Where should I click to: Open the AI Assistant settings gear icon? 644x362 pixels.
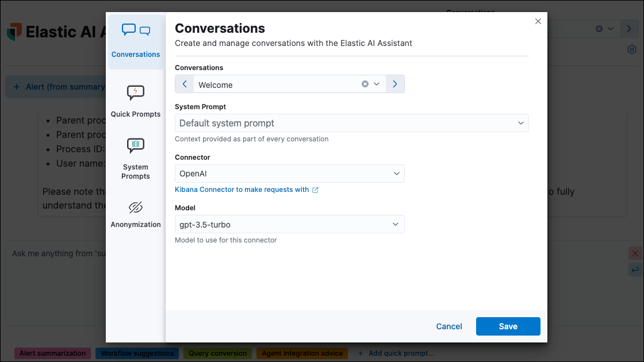[x=631, y=49]
